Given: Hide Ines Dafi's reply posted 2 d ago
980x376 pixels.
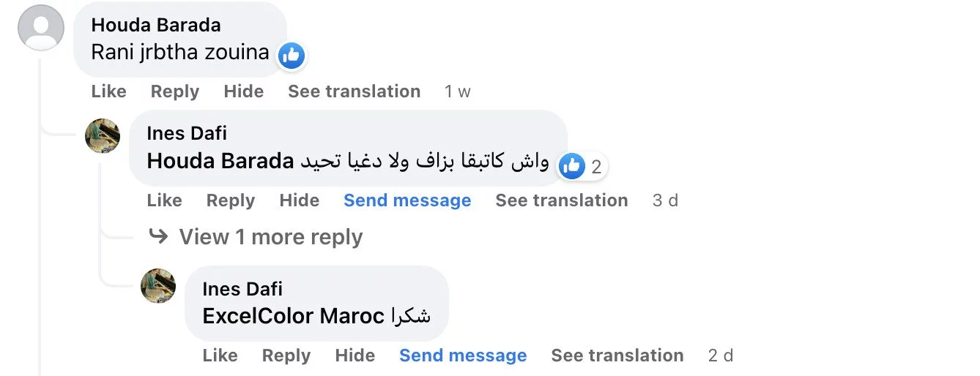Looking at the screenshot, I should (x=354, y=356).
